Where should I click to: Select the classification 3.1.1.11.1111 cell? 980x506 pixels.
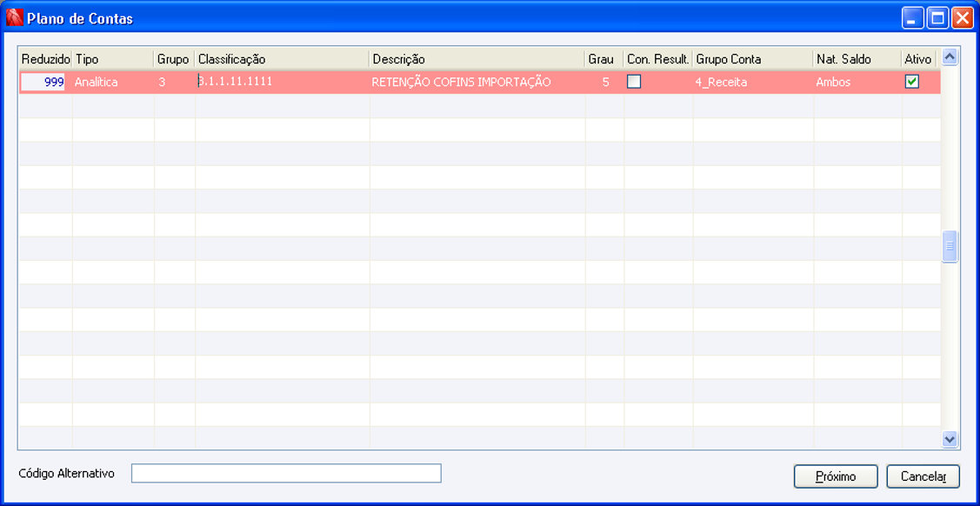[282, 82]
